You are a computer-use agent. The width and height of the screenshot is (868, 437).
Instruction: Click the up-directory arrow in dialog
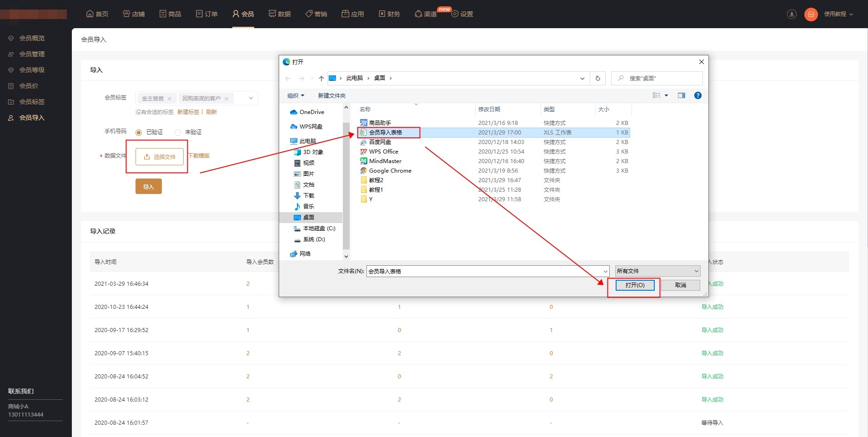pyautogui.click(x=321, y=79)
